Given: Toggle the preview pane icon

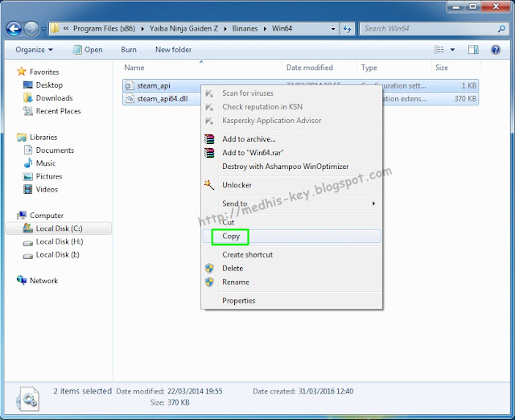Looking at the screenshot, I should tap(473, 50).
